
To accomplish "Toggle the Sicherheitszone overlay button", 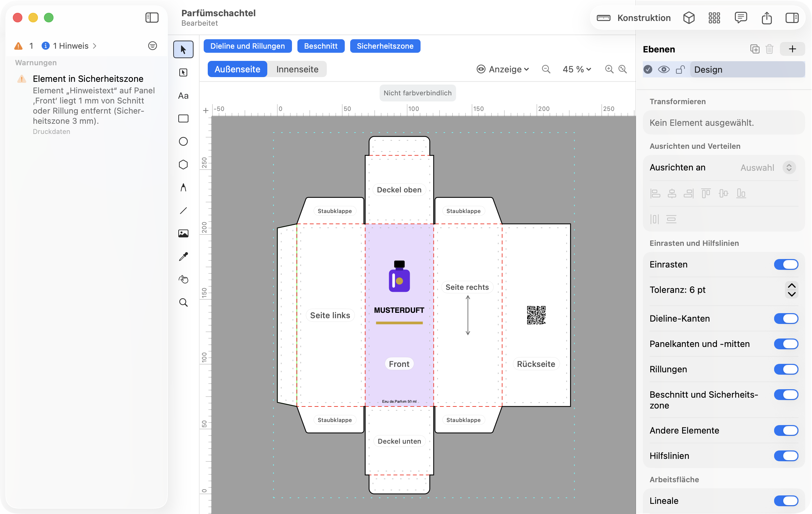I will coord(385,46).
